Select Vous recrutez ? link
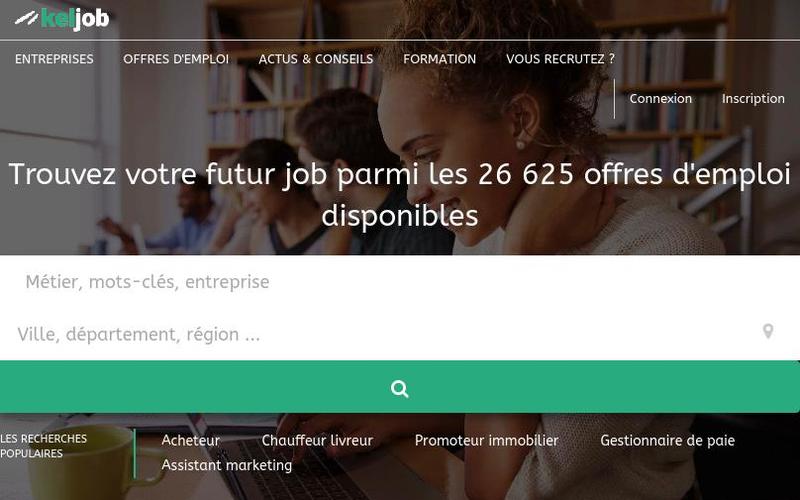The image size is (800, 500). (x=560, y=59)
